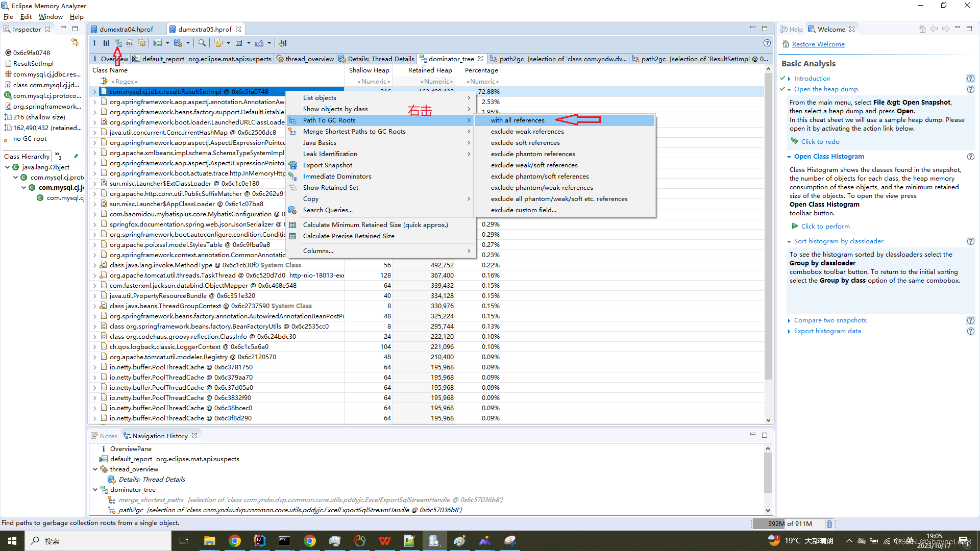Screen dimensions: 980x551
Task: Show hidden tabs via the »3 overflow button
Action: (x=58, y=156)
